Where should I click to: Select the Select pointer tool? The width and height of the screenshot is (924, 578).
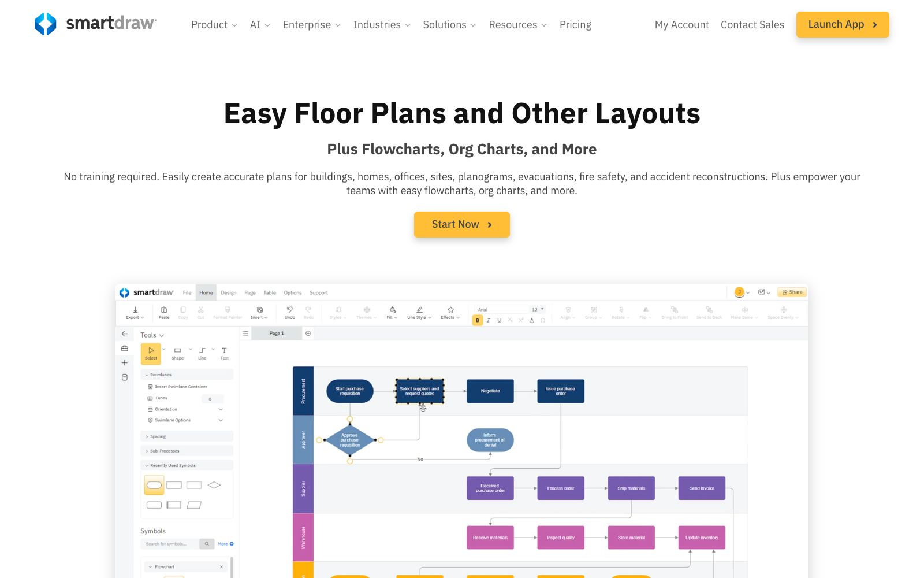(151, 353)
